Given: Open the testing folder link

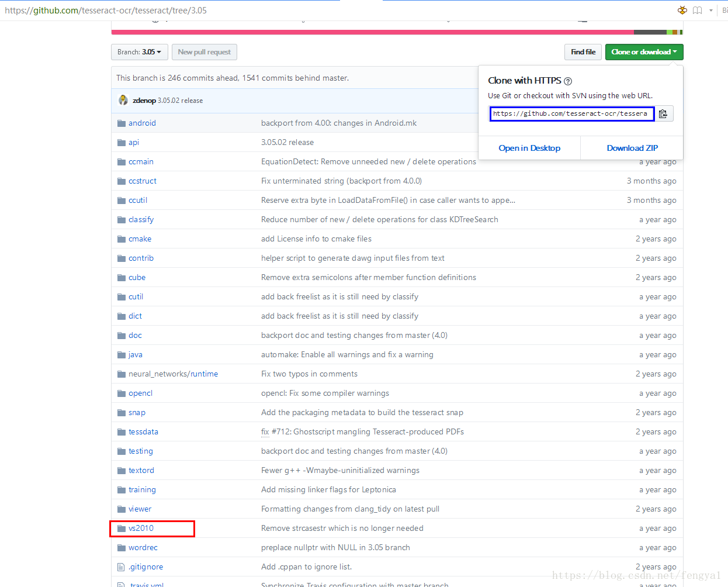Looking at the screenshot, I should pyautogui.click(x=141, y=451).
